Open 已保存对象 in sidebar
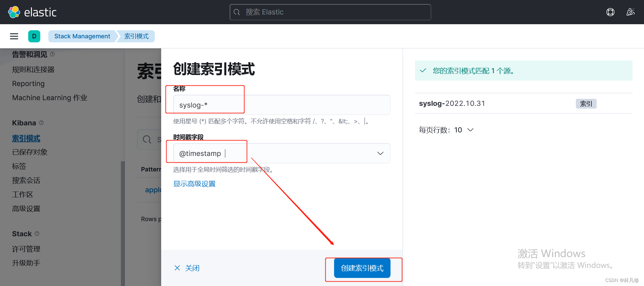 [x=30, y=152]
